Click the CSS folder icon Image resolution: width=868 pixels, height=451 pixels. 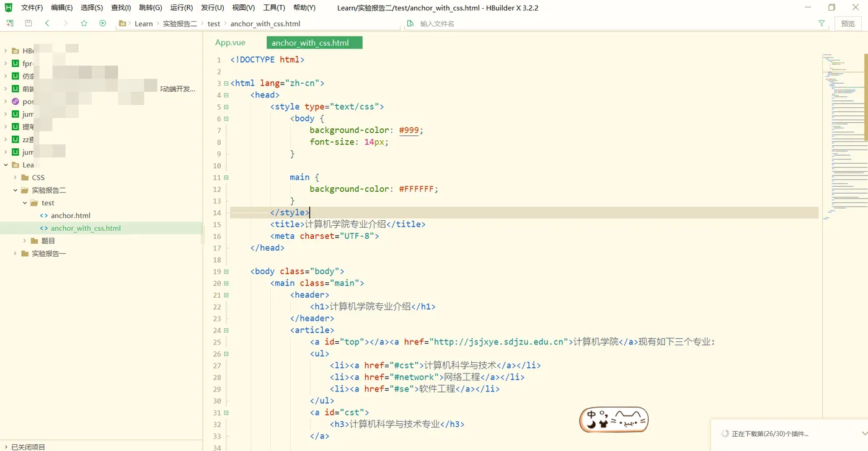[25, 177]
